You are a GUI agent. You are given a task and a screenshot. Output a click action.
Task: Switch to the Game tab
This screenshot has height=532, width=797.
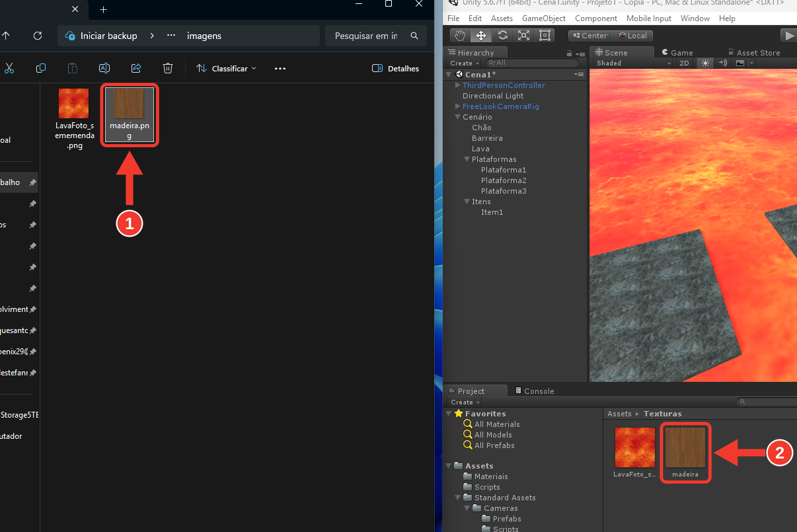[x=677, y=52]
